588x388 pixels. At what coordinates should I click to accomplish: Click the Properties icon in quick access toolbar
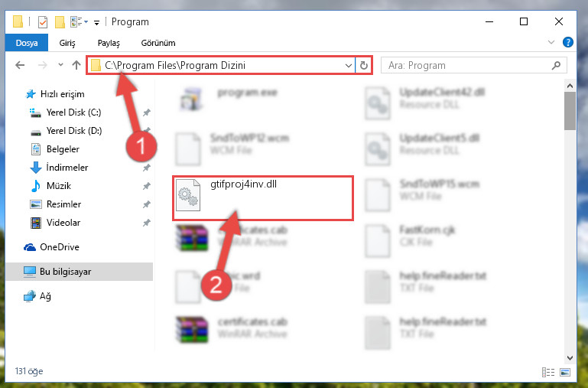pyautogui.click(x=43, y=22)
